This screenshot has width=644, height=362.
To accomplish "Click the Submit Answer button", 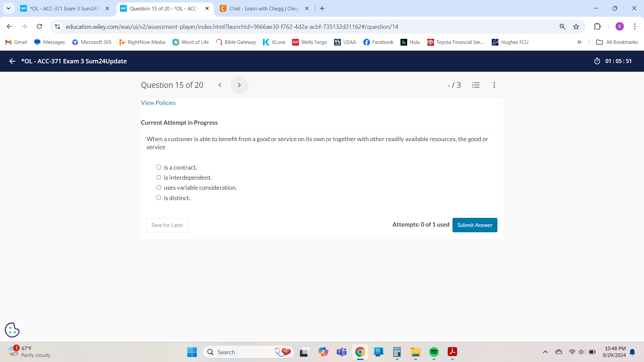I will tap(475, 225).
